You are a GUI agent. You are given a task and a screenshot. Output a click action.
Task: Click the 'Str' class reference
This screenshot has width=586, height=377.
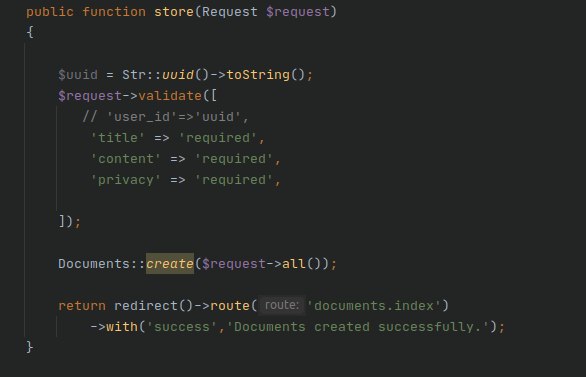pos(134,75)
